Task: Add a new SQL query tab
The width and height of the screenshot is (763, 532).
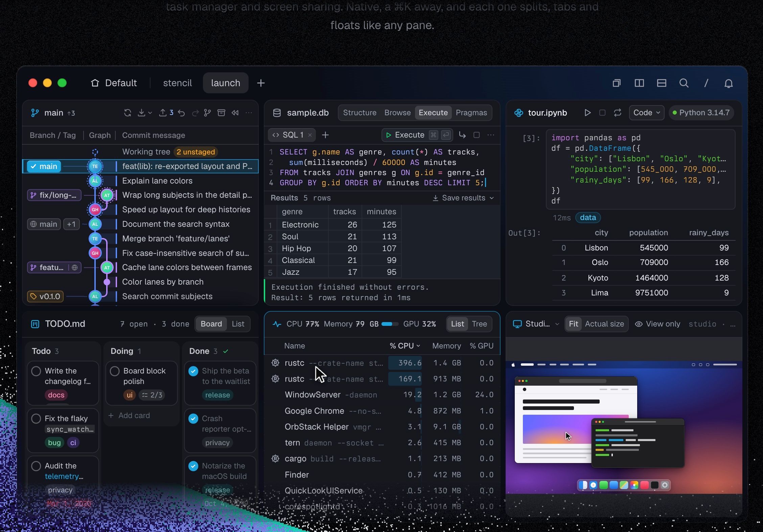Action: point(325,135)
